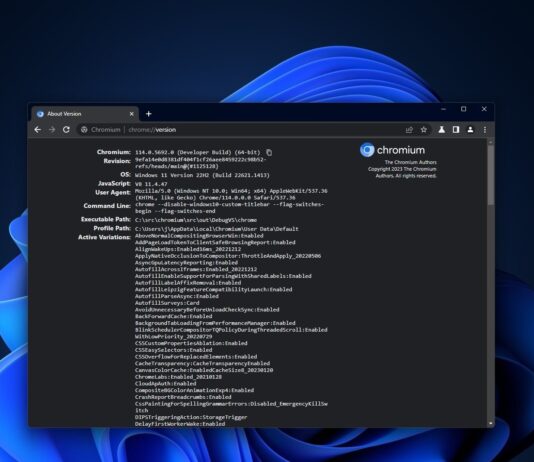534x462 pixels.
Task: Open the Chrome Labs flask icon
Action: pyautogui.click(x=442, y=130)
